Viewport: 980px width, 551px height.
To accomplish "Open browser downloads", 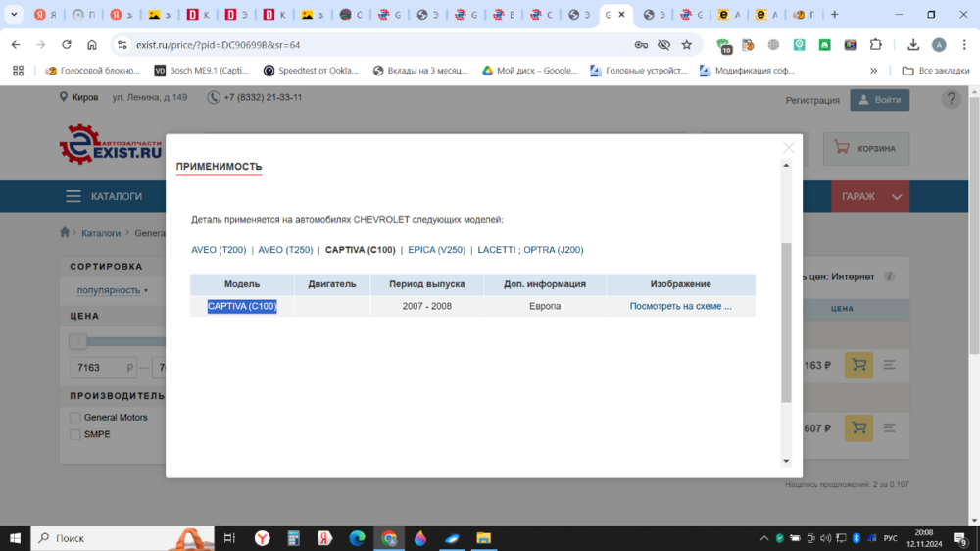I will pos(913,44).
